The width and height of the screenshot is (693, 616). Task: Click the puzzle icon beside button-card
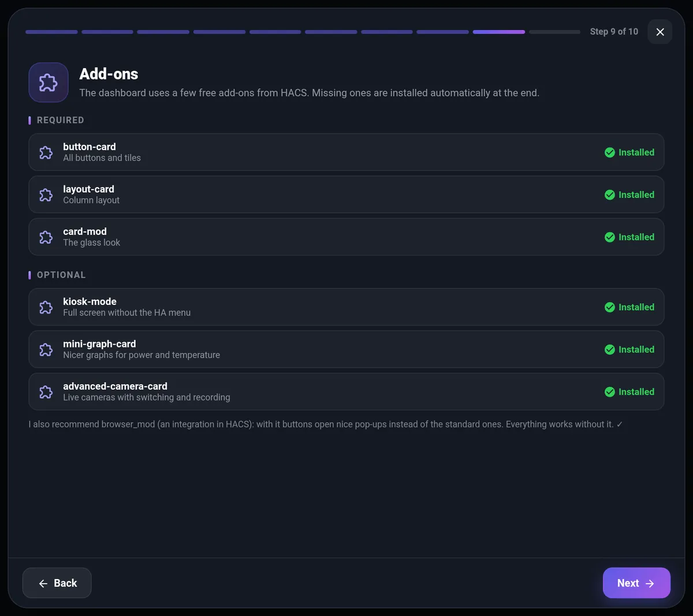46,152
